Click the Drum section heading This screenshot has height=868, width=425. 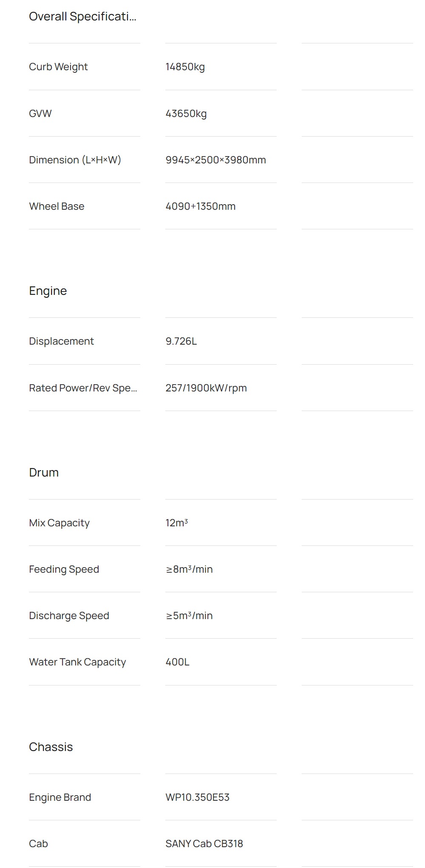pyautogui.click(x=44, y=473)
